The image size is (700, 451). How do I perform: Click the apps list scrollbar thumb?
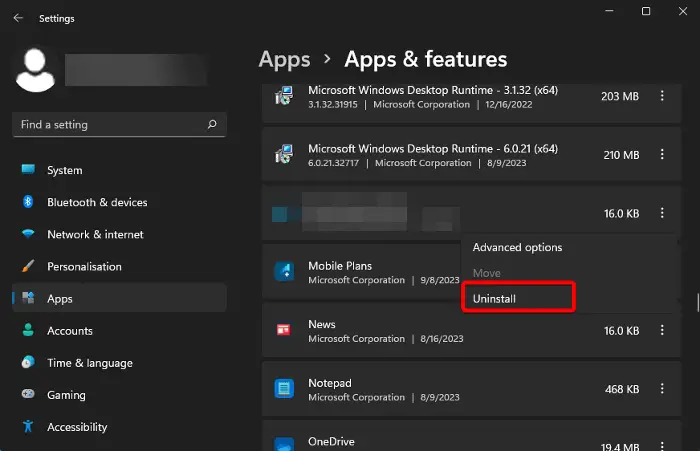click(697, 302)
